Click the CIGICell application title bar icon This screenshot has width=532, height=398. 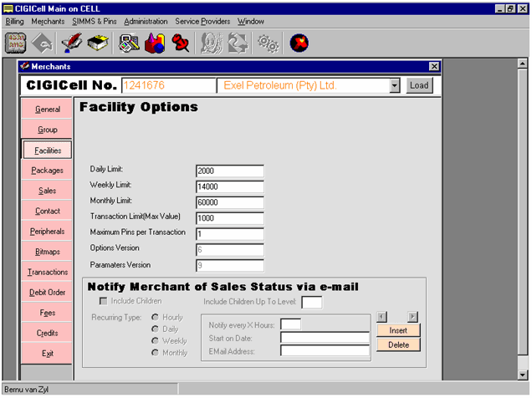click(8, 8)
